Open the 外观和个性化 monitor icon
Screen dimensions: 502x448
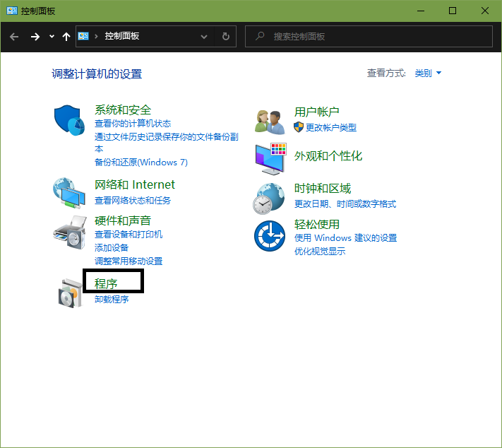pyautogui.click(x=270, y=159)
